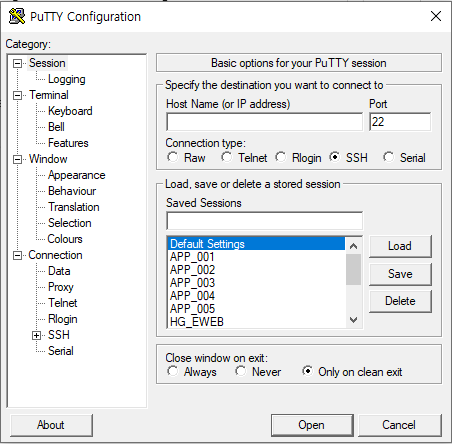Close the PuTTY Configuration window
The image size is (452, 444).
(x=436, y=16)
